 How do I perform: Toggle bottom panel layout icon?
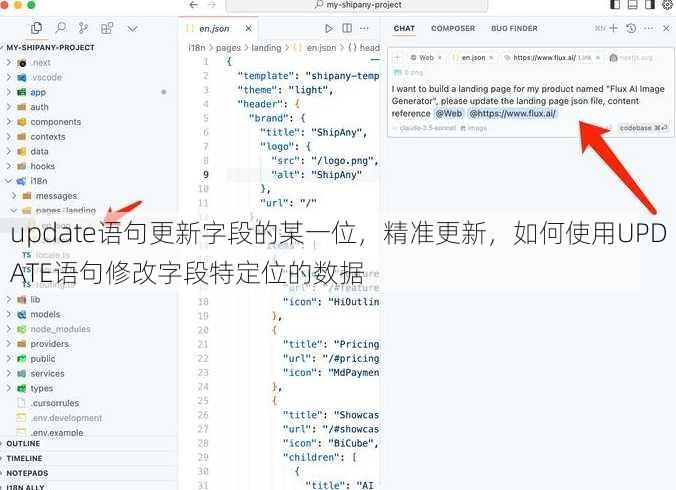pyautogui.click(x=632, y=5)
